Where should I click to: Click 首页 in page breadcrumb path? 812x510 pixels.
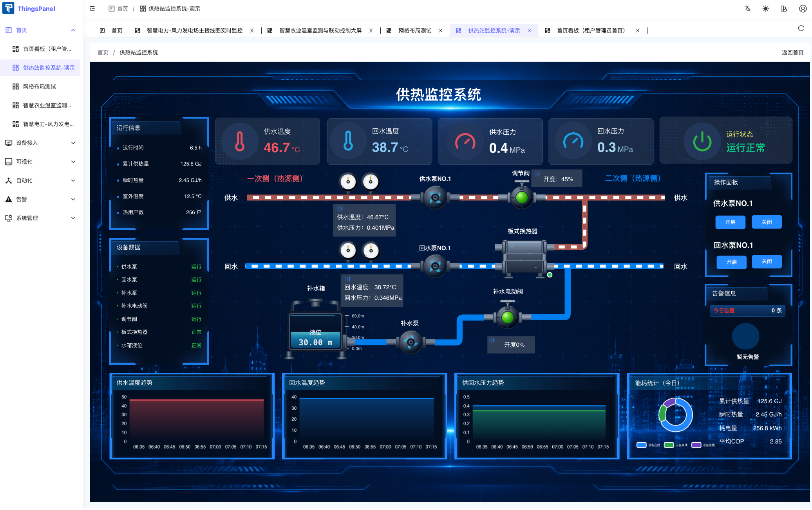tap(103, 52)
